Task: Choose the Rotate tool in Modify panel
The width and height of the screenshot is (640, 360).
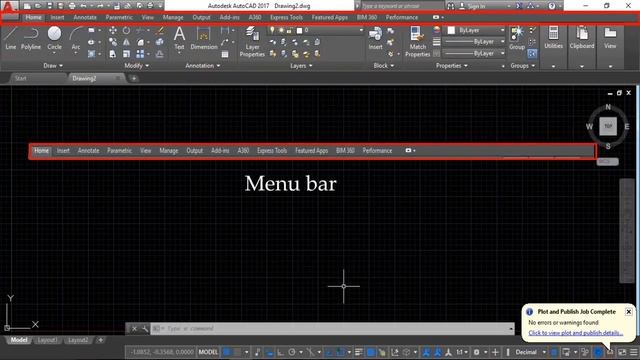Action: point(127,31)
